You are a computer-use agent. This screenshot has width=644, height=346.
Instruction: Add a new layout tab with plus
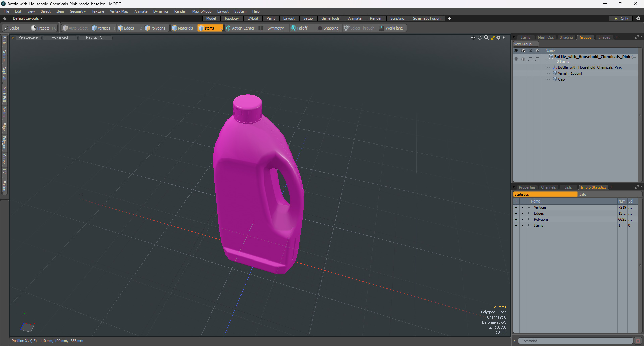tap(450, 18)
